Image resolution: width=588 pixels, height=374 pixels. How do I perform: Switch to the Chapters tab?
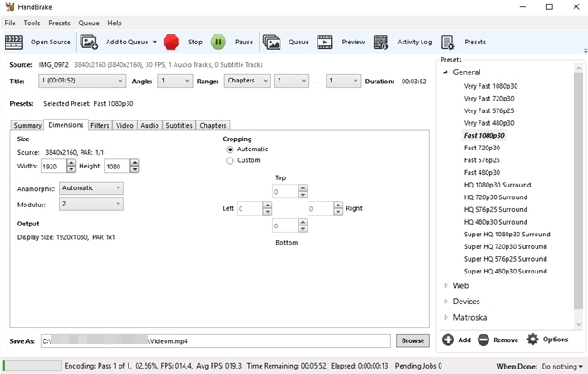pos(213,125)
